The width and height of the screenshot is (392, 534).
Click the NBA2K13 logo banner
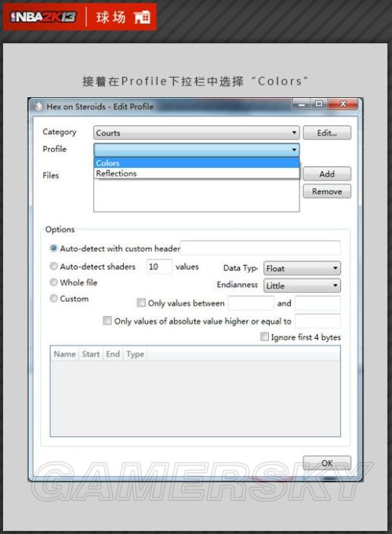click(43, 16)
